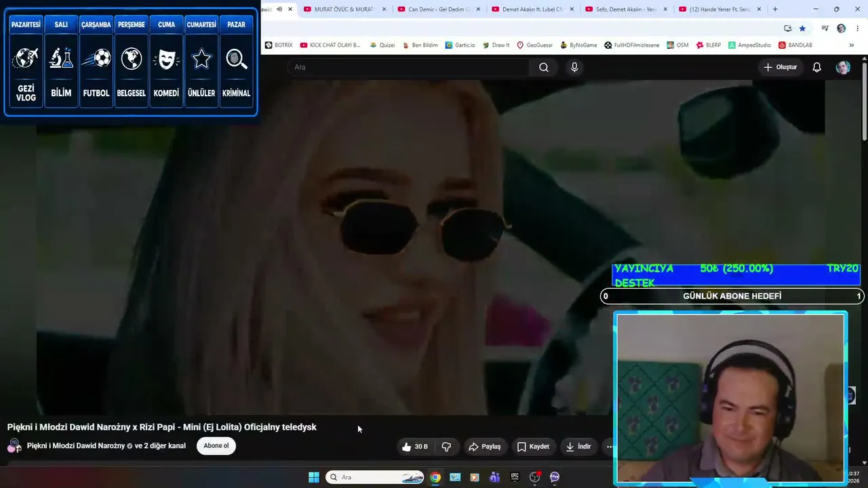Show more hidden bookmarks chevron

point(851,45)
